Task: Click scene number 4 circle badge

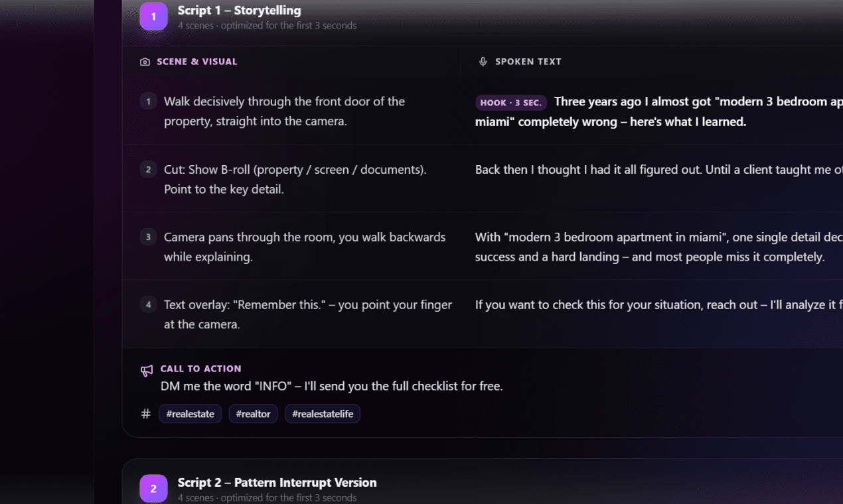Action: pyautogui.click(x=148, y=304)
